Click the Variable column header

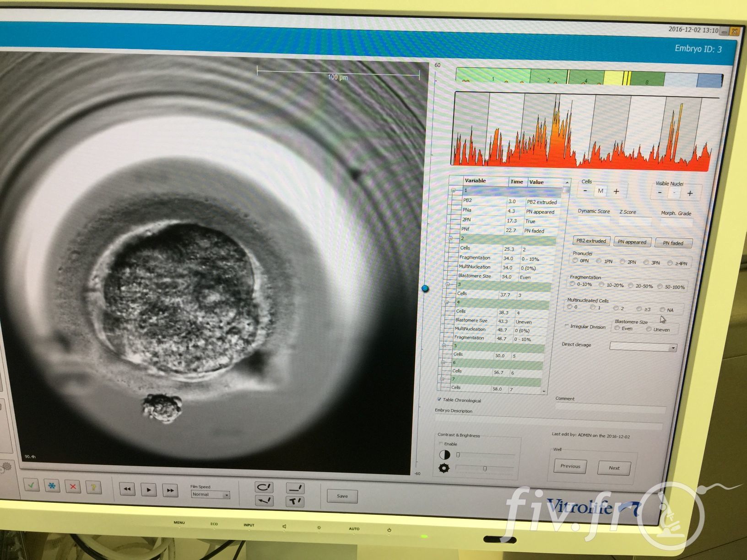click(x=486, y=181)
